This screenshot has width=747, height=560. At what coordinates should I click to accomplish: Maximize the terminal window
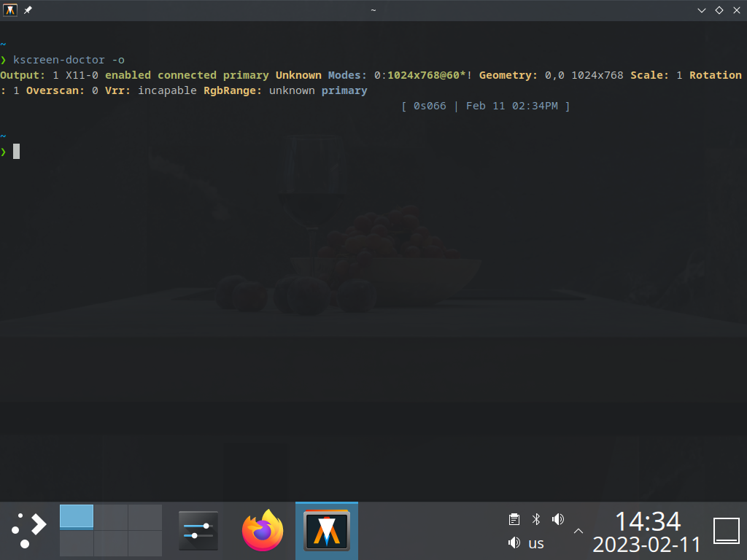719,10
